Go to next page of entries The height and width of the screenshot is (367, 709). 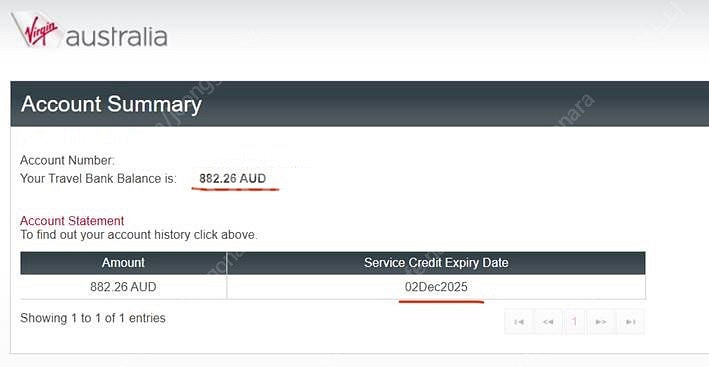click(x=601, y=322)
